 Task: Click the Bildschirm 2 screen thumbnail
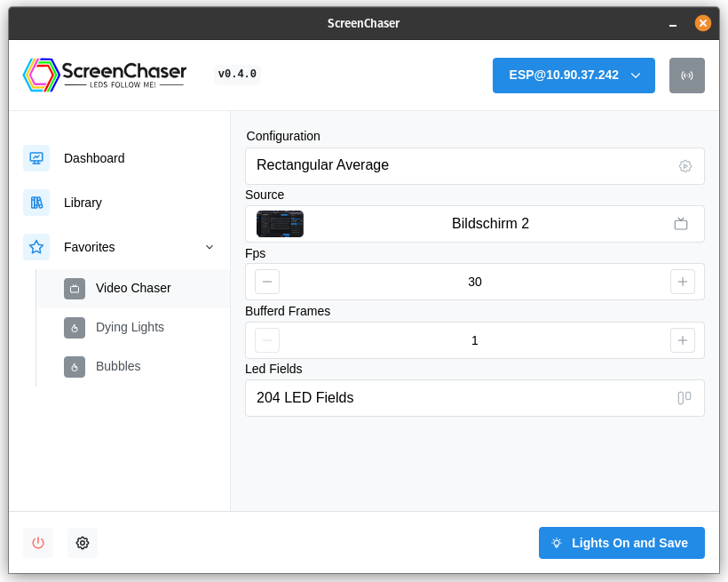pos(280,224)
